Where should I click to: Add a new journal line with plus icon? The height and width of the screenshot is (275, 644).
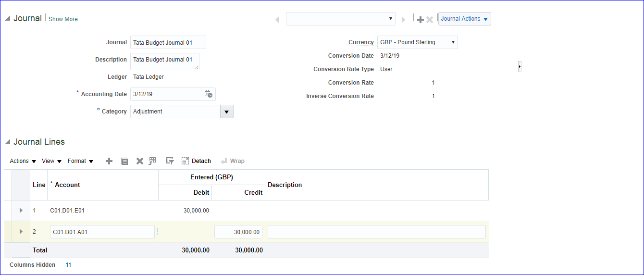pyautogui.click(x=109, y=161)
